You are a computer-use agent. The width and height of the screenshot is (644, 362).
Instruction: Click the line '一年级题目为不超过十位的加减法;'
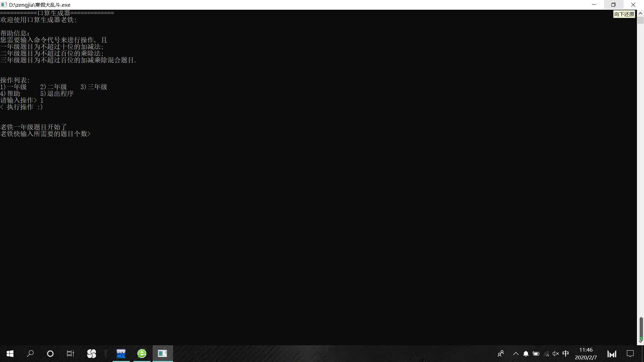click(x=52, y=47)
